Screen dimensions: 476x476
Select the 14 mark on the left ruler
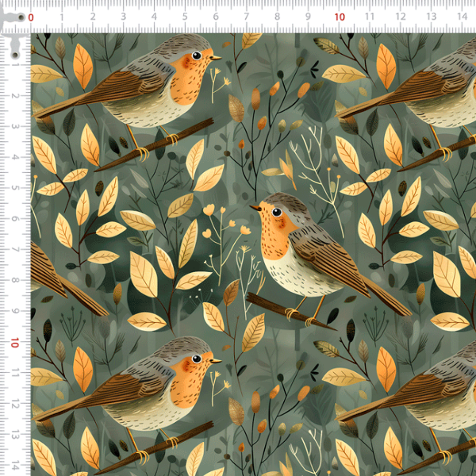[x=15, y=465]
